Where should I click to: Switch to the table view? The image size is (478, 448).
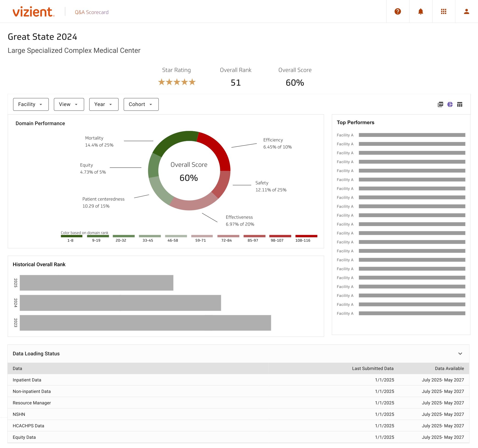pyautogui.click(x=460, y=104)
